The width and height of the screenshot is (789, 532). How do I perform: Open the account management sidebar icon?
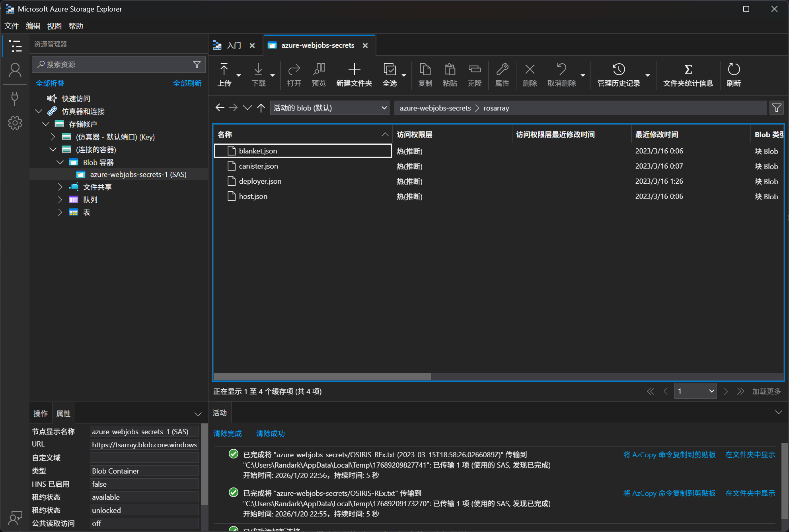(15, 71)
